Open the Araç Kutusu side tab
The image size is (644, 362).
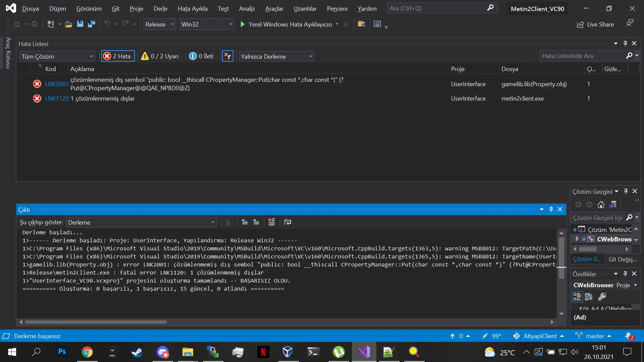8,53
